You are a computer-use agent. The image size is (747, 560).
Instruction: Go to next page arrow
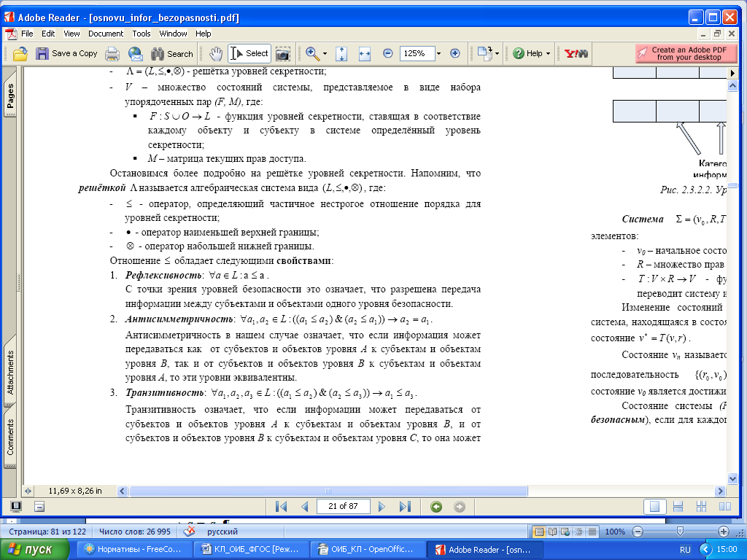click(382, 506)
